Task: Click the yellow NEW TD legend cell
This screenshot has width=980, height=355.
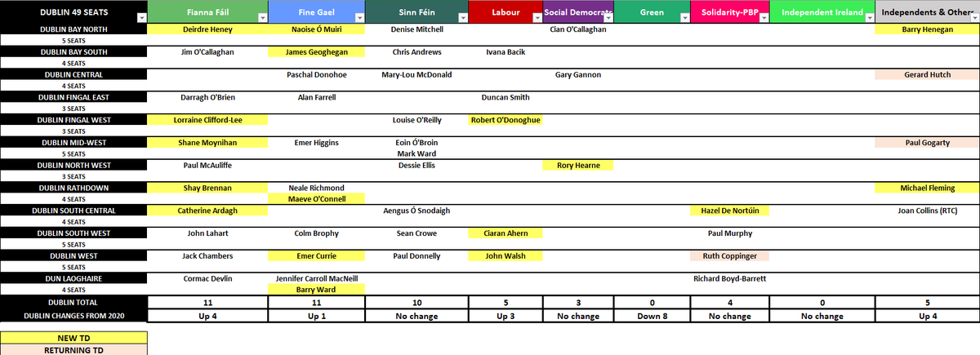Action: click(73, 337)
